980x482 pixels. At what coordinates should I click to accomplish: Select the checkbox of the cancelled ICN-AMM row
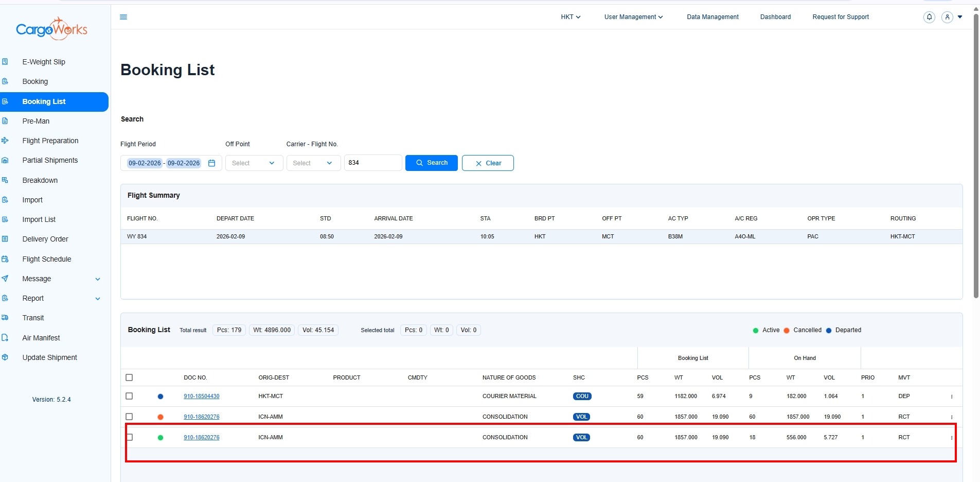coord(129,417)
